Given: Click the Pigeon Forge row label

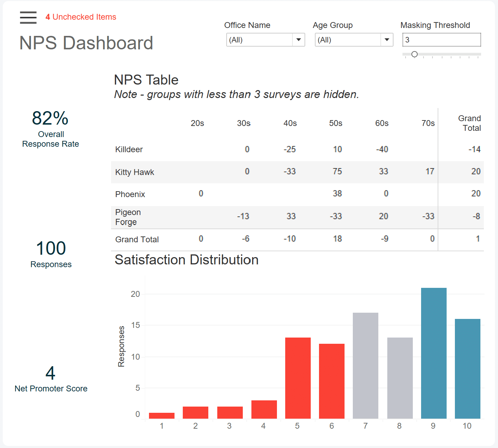Looking at the screenshot, I should 128,217.
